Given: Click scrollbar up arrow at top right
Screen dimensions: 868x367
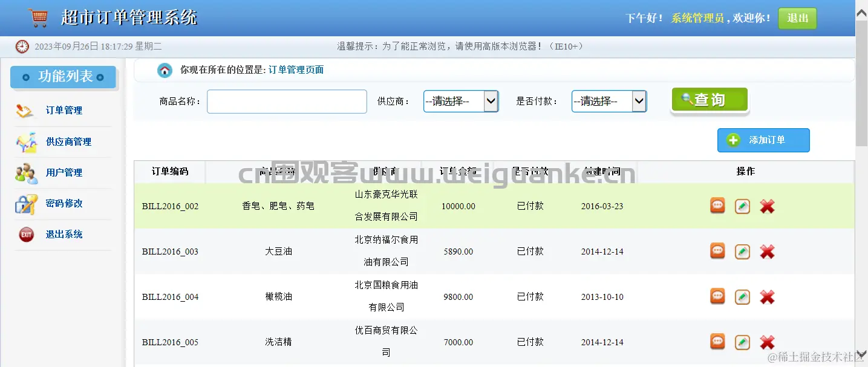Looking at the screenshot, I should 862,12.
